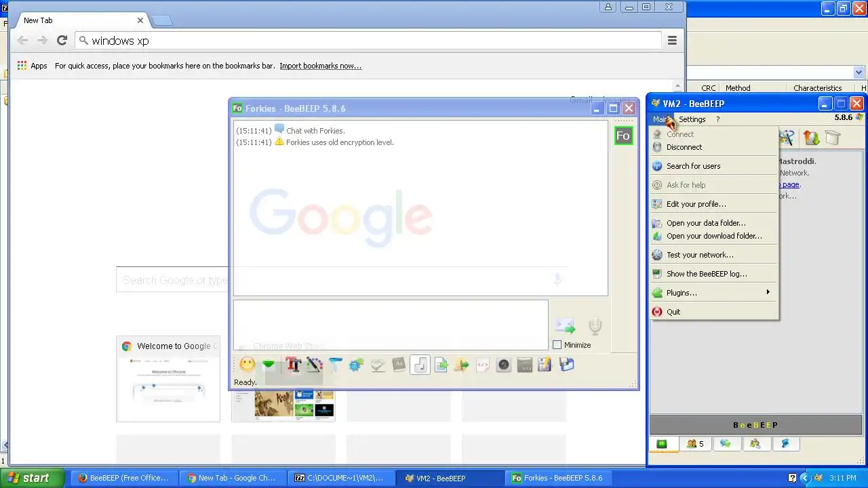Screen dimensions: 868x488
Task: Select Show the BeeBEEP log...
Action: (713, 274)
